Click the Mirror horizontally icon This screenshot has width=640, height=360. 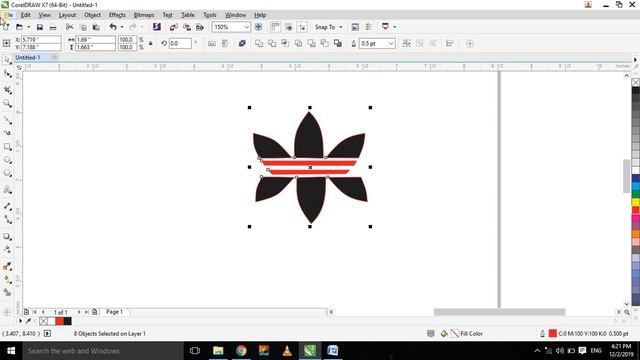pyautogui.click(x=211, y=43)
